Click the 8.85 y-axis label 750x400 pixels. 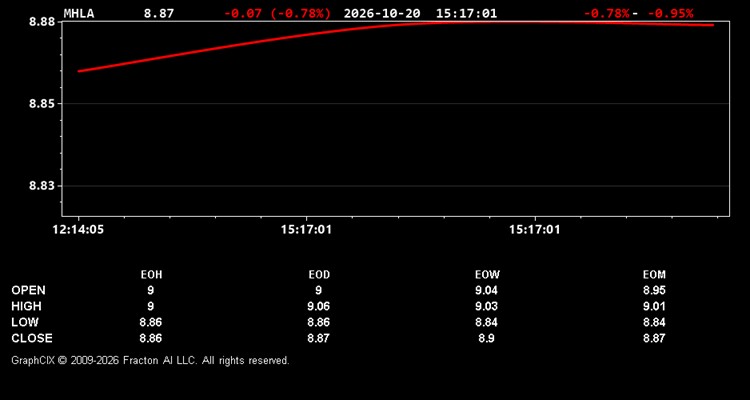tap(42, 104)
